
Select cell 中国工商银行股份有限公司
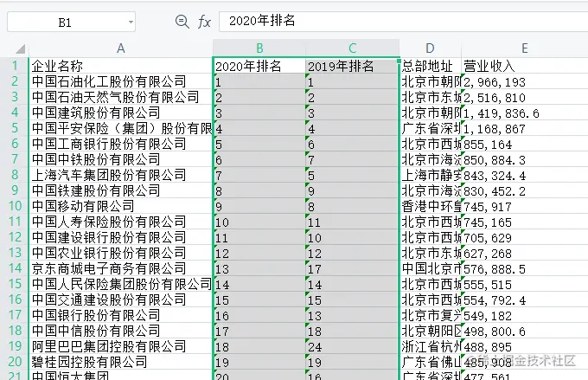pyautogui.click(x=121, y=144)
